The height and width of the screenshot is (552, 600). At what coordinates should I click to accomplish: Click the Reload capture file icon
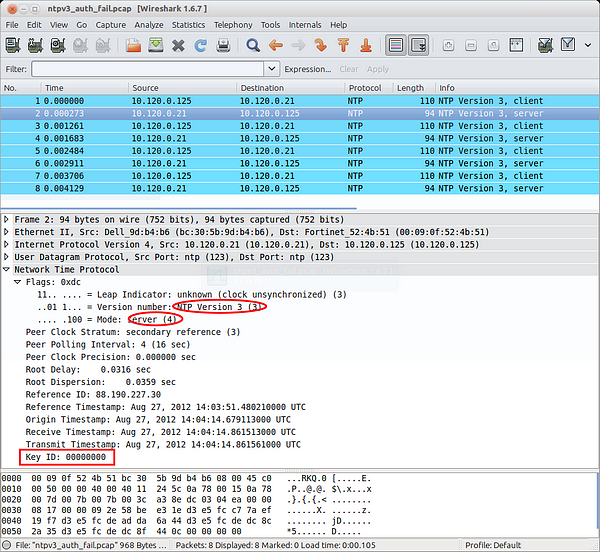(x=200, y=45)
